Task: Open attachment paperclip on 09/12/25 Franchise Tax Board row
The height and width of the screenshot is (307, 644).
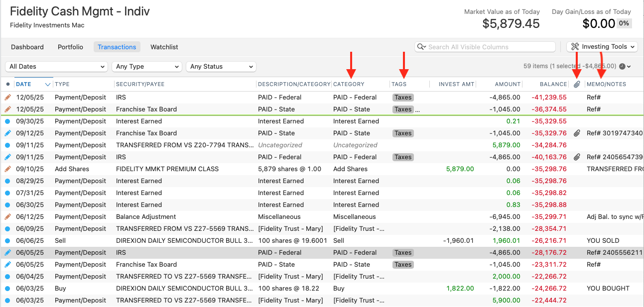Action: point(577,133)
